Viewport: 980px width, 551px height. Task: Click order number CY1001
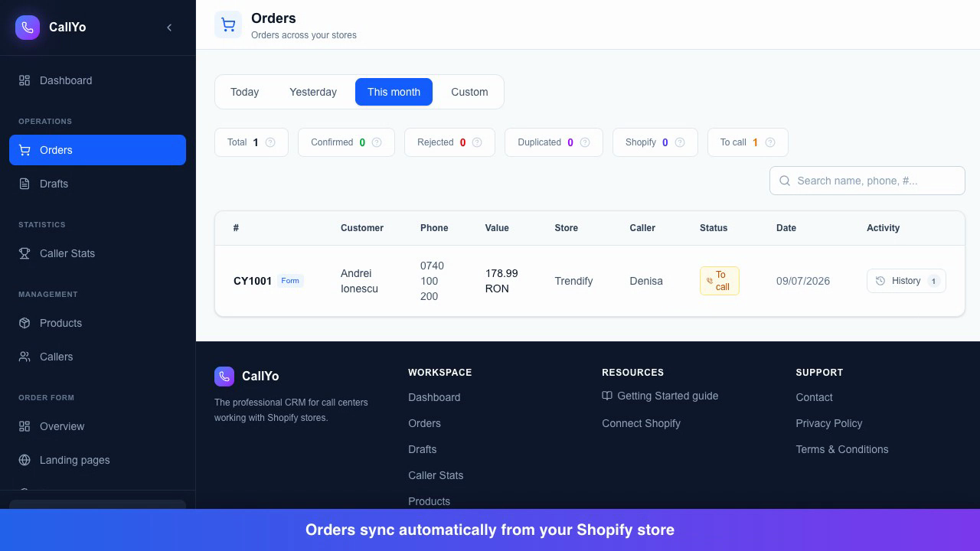pos(253,281)
